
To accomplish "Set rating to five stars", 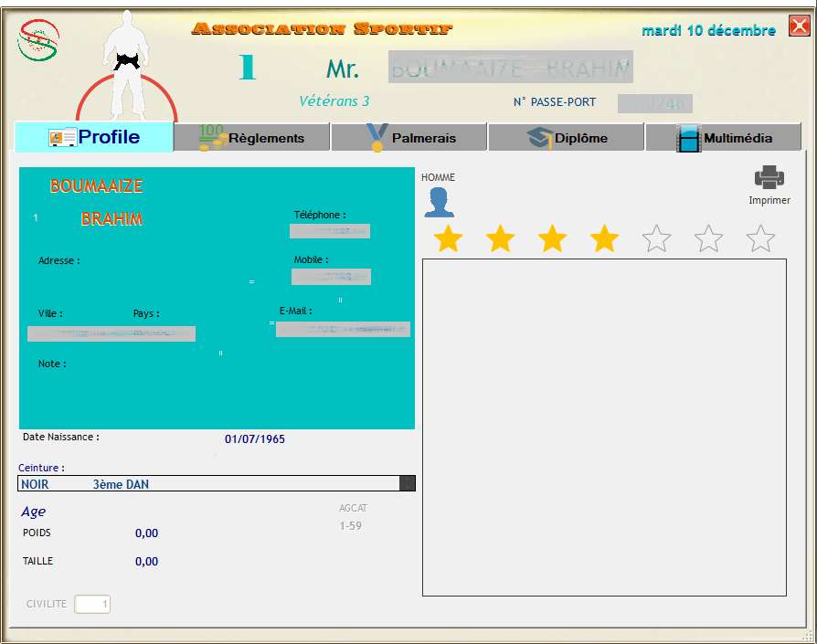I will [656, 239].
